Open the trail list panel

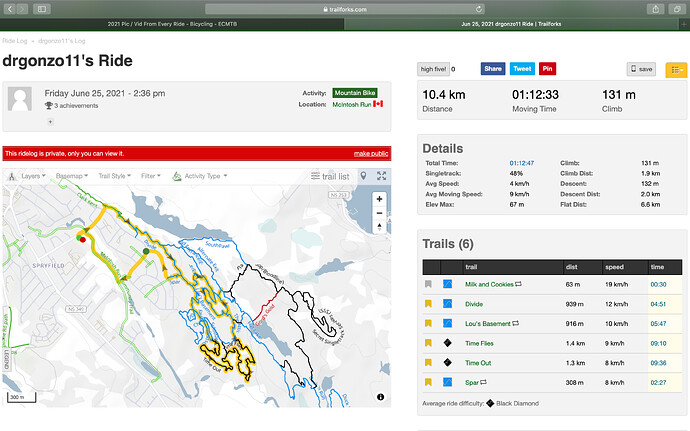pyautogui.click(x=329, y=176)
